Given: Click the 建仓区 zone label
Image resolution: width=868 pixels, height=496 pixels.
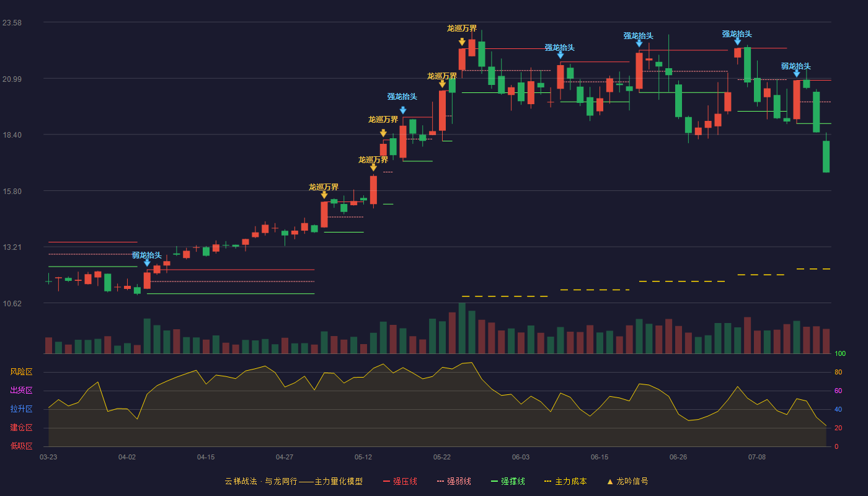Looking at the screenshot, I should [x=21, y=428].
